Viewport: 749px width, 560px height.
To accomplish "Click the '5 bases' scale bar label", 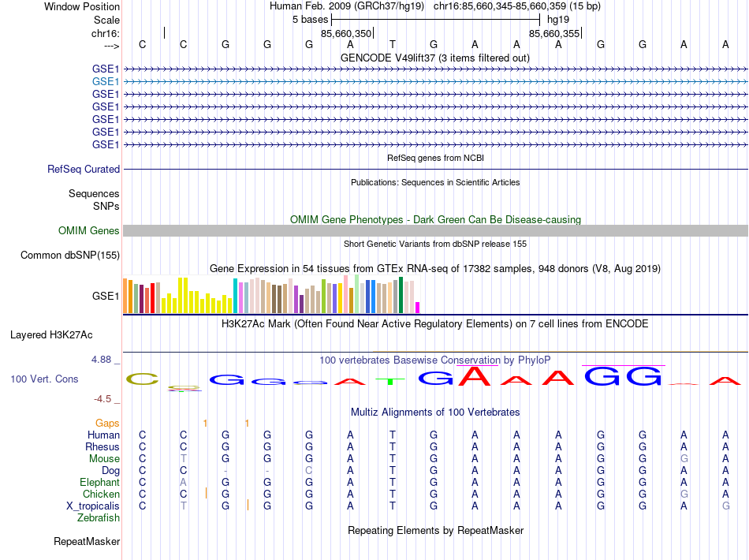I will (x=311, y=20).
